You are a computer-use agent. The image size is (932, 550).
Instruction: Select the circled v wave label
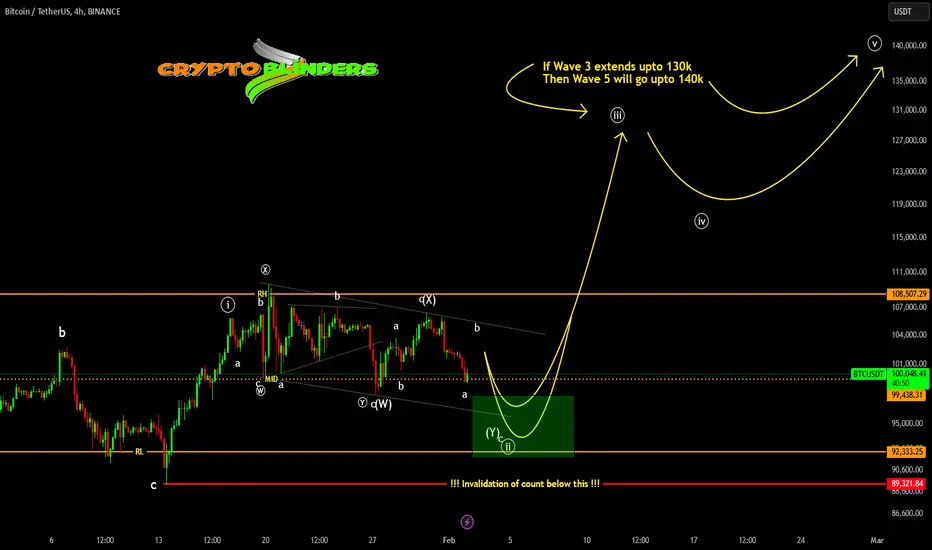874,43
